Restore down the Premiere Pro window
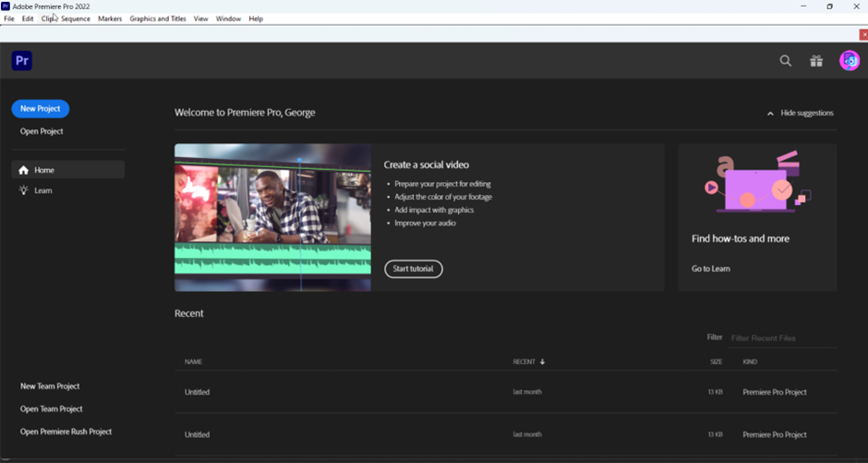Image resolution: width=868 pixels, height=463 pixels. tap(829, 6)
